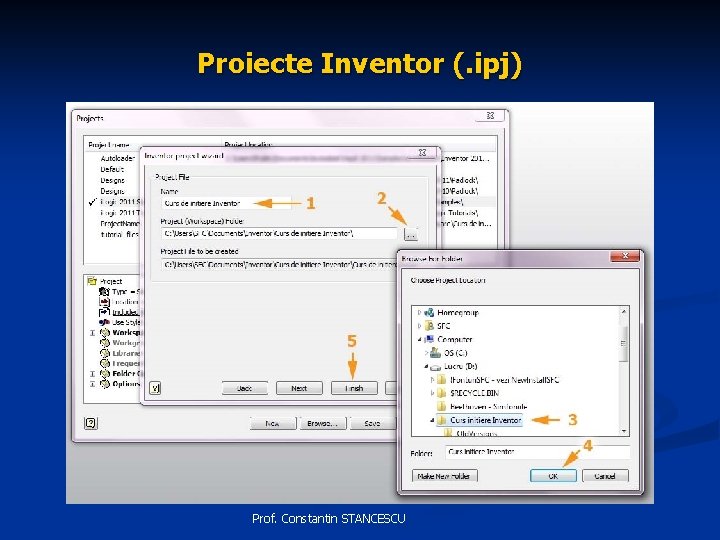Click Next in the project wizard

point(299,388)
